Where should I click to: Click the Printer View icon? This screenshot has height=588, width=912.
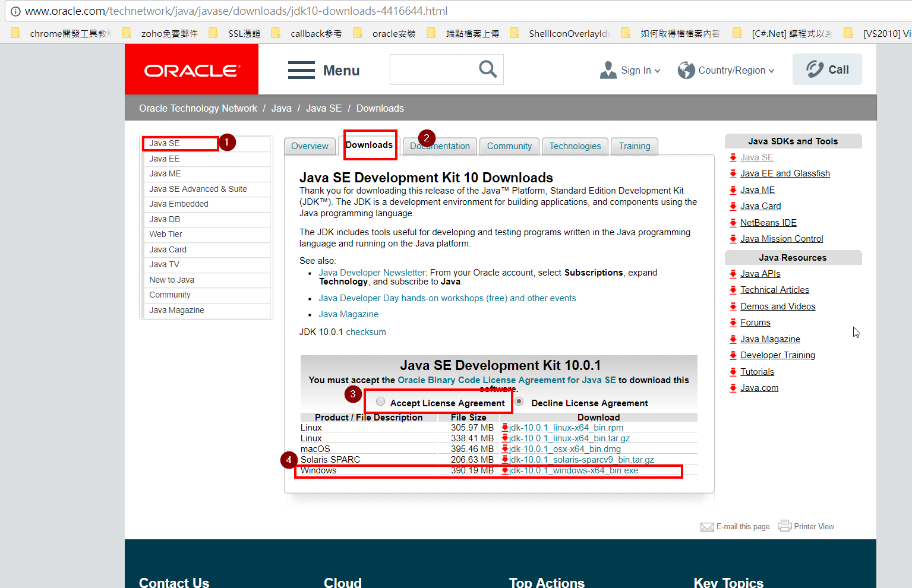(785, 526)
